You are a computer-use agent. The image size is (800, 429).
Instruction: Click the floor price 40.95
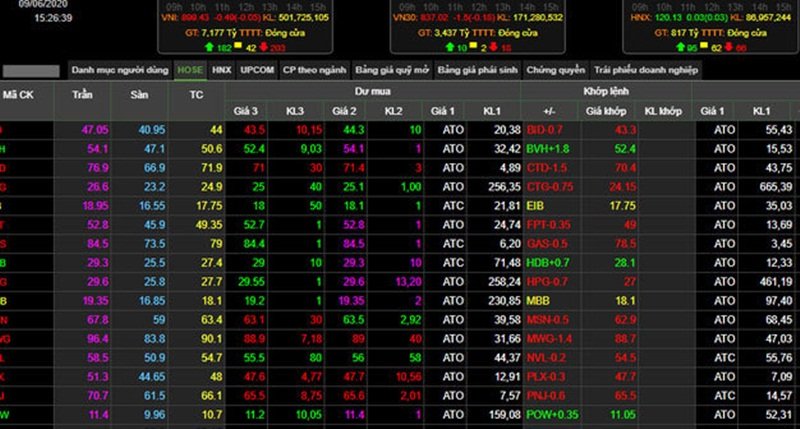click(152, 130)
